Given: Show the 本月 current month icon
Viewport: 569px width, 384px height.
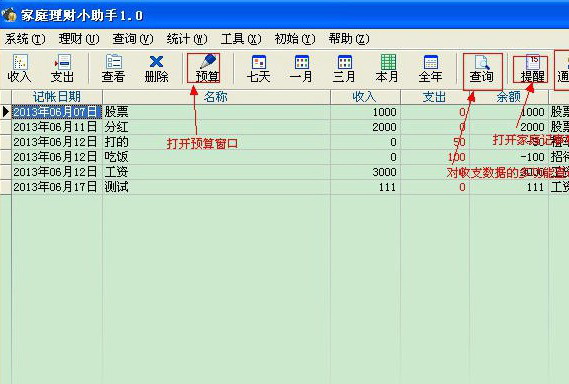Looking at the screenshot, I should [387, 69].
